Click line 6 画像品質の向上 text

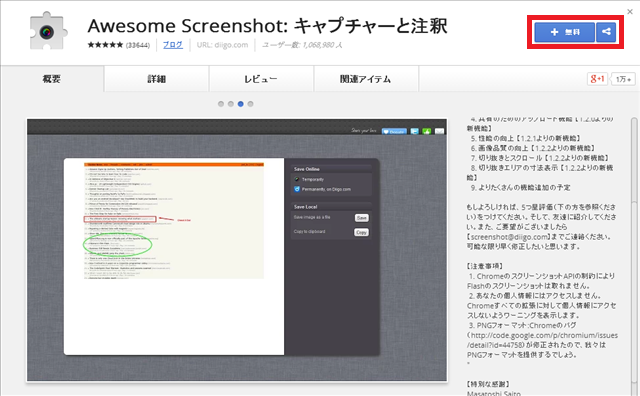533,148
